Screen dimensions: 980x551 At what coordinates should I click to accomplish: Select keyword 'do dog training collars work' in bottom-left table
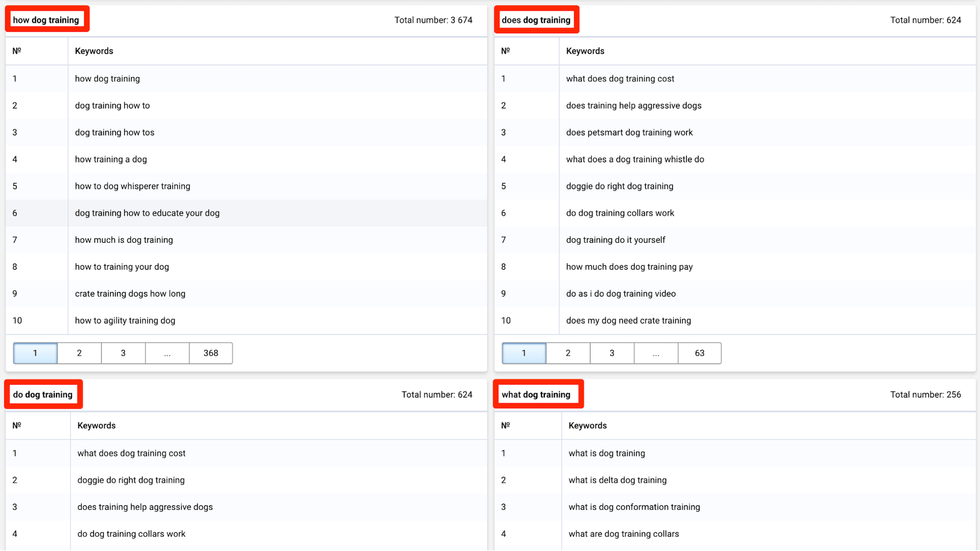point(131,534)
